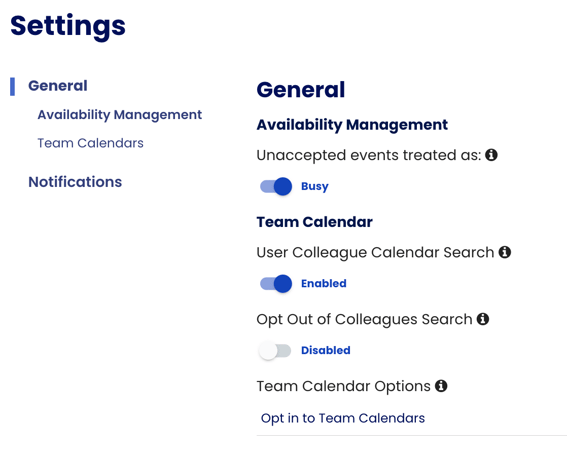Enable the Opt Out of Colleagues Search toggle

coord(275,351)
